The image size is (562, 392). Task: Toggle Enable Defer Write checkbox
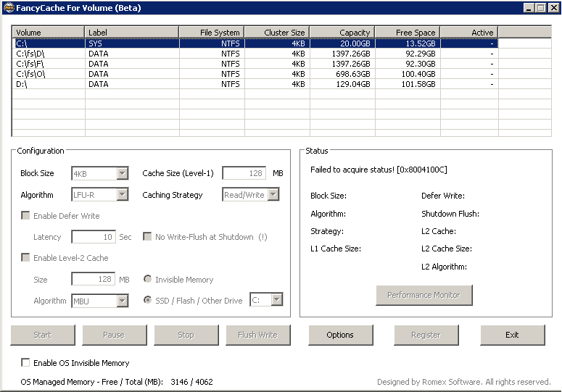pyautogui.click(x=25, y=215)
